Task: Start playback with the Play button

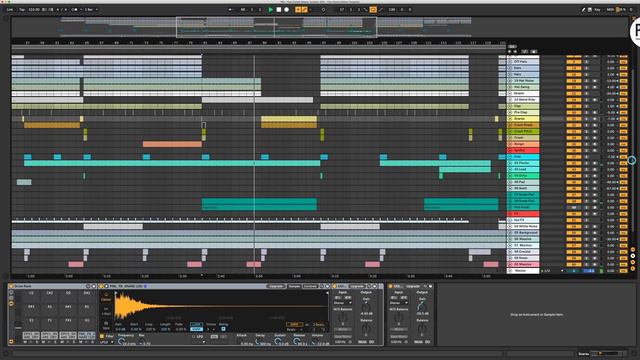Action: [x=270, y=9]
